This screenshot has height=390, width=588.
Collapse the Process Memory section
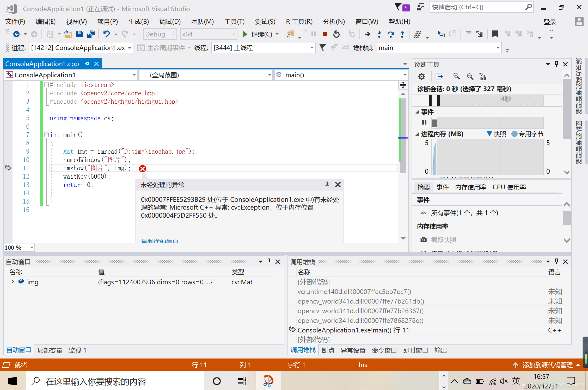[418, 134]
